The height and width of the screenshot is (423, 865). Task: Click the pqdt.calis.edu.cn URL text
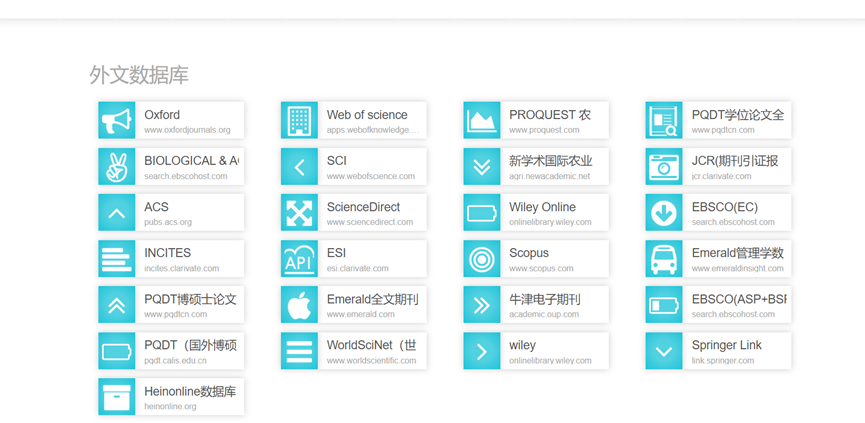pyautogui.click(x=175, y=361)
